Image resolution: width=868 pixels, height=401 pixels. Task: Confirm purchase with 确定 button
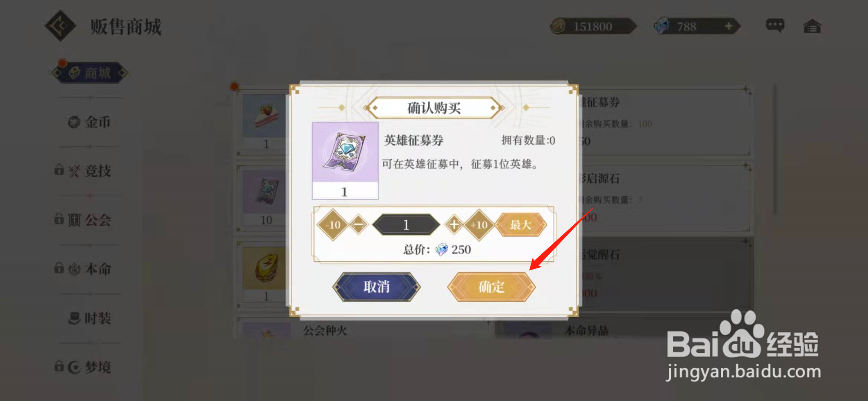(491, 287)
